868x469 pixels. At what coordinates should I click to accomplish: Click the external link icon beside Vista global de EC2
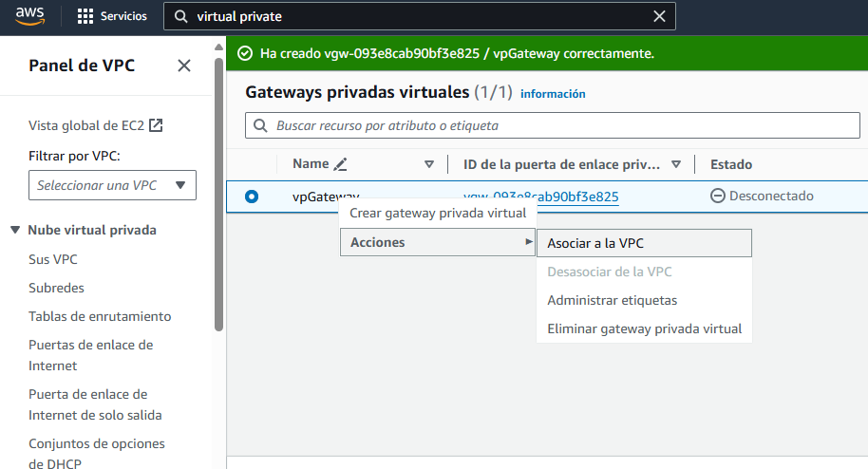tap(156, 125)
